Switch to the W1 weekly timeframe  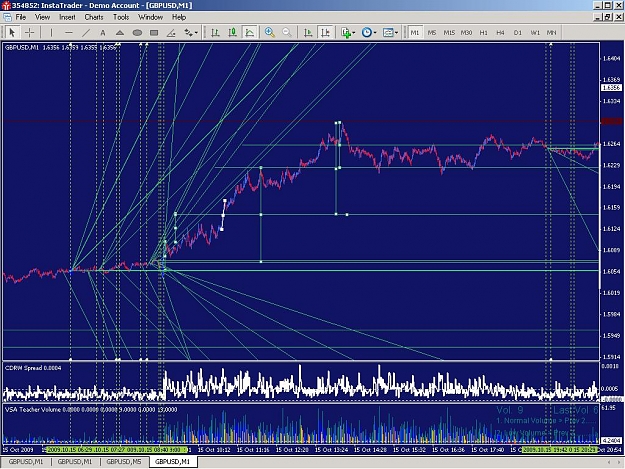click(535, 33)
